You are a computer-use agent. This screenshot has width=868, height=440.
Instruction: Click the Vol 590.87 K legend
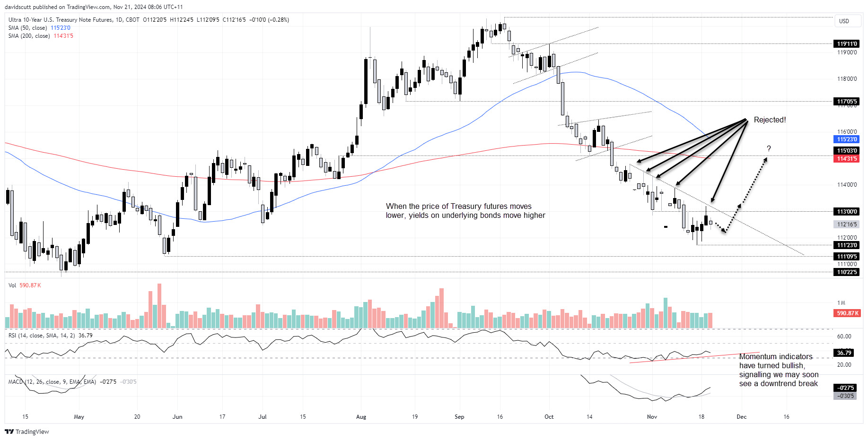25,285
